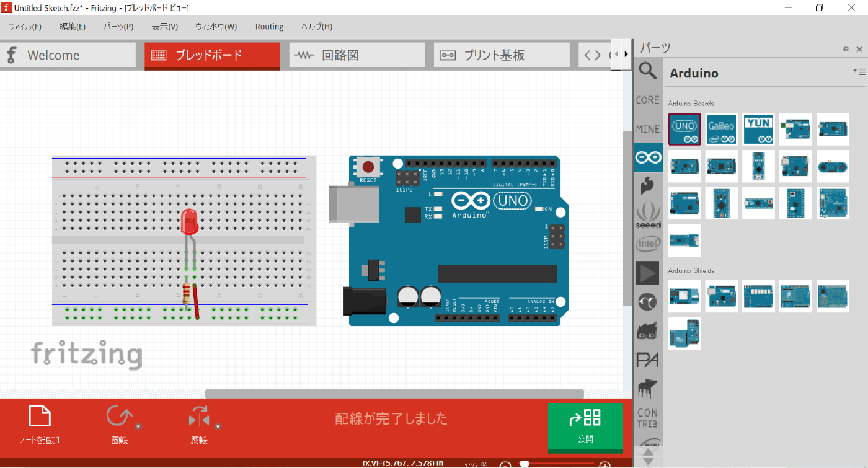The image size is (868, 468).
Task: Switch to the Welcome tab
Action: tap(68, 55)
